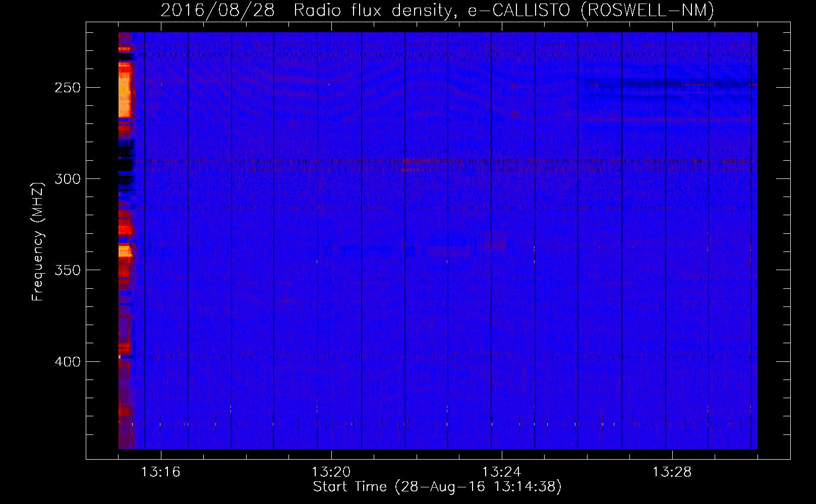
Task: Click the Start Time axis label
Action: tap(437, 487)
